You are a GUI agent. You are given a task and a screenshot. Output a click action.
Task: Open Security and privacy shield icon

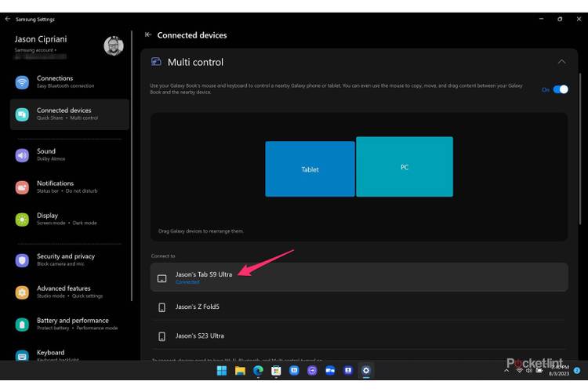[x=22, y=260]
